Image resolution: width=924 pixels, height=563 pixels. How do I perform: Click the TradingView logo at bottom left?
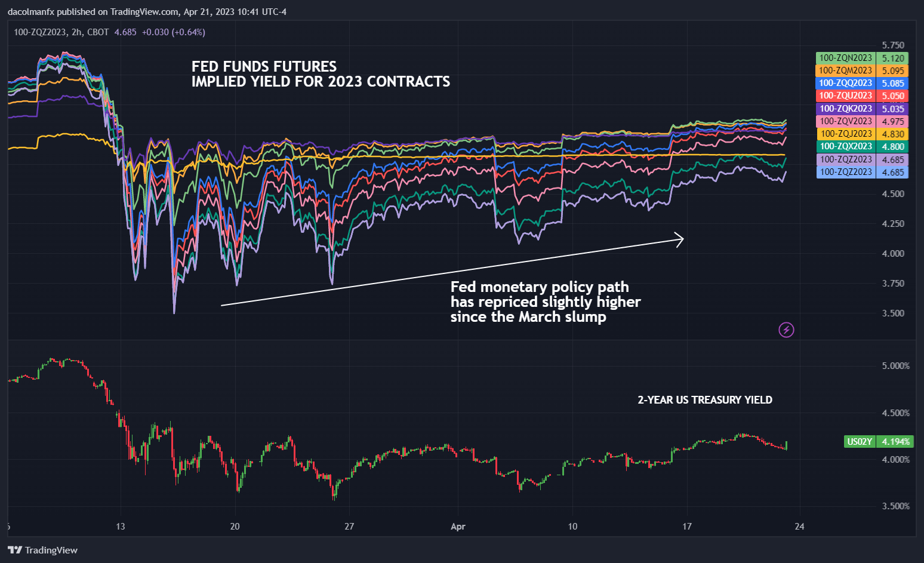click(x=43, y=550)
